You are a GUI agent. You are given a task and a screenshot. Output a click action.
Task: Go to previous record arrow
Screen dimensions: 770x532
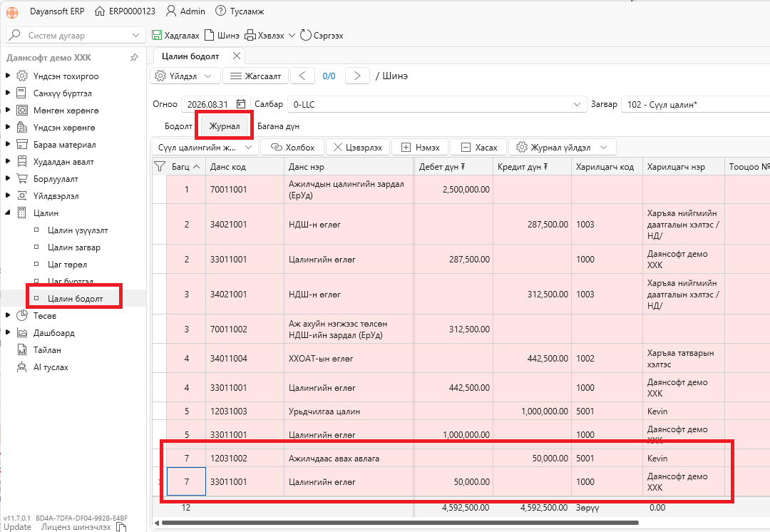pos(302,76)
